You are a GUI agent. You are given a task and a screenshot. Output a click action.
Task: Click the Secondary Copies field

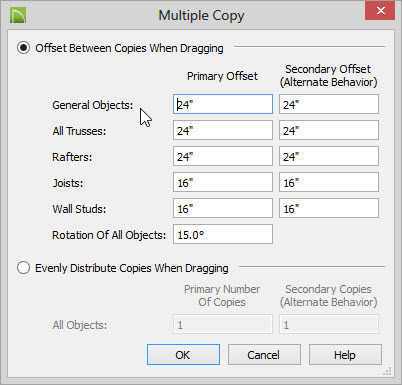pos(329,324)
